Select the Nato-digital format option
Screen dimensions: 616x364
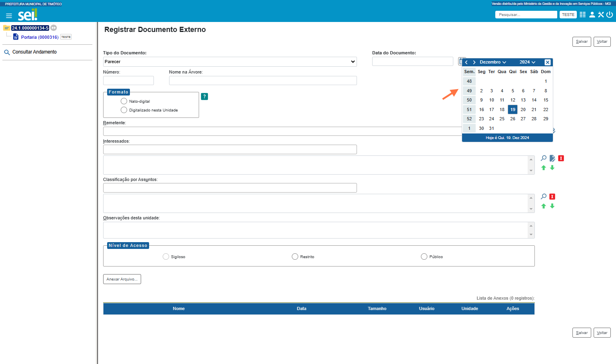(124, 101)
